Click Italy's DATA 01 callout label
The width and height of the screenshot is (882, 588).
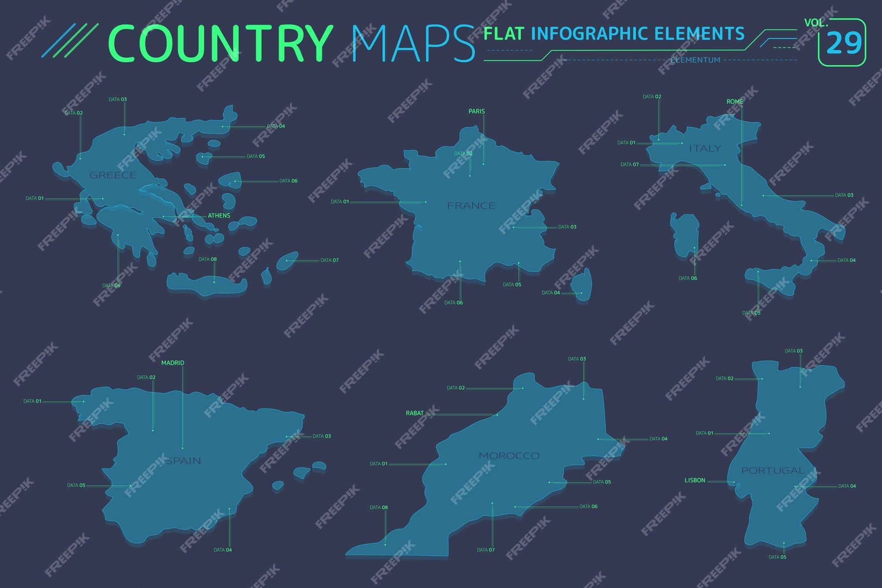(x=627, y=143)
